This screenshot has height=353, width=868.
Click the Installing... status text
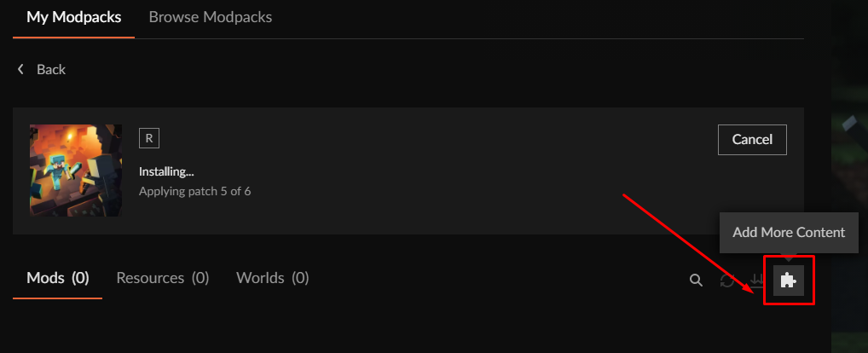point(167,171)
